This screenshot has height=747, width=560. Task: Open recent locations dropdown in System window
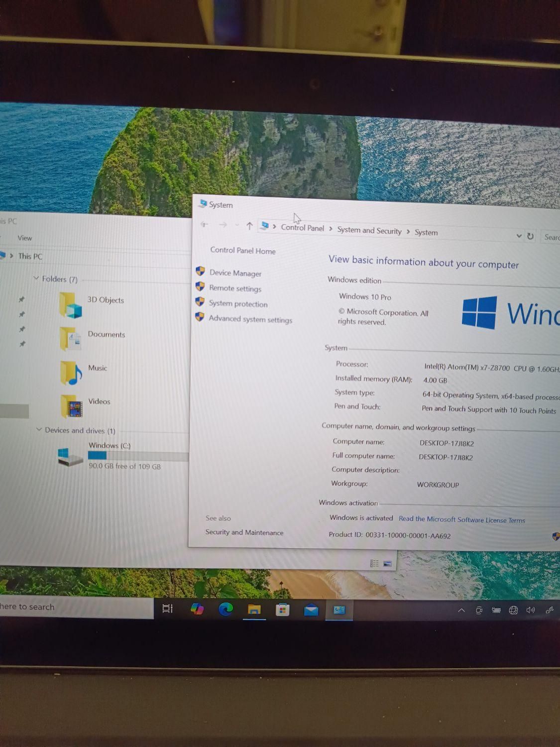[x=236, y=226]
